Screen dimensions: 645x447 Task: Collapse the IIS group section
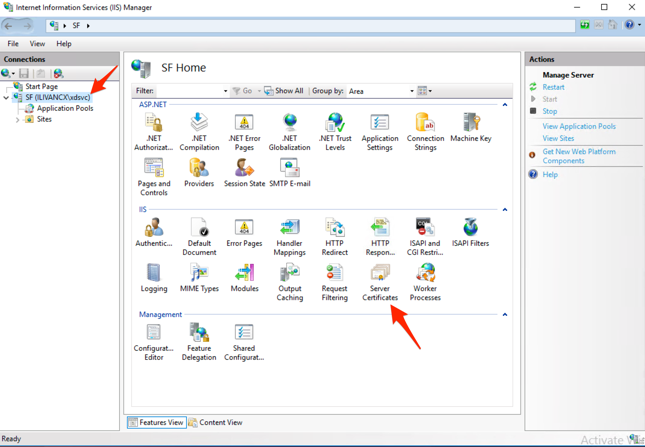coord(505,210)
